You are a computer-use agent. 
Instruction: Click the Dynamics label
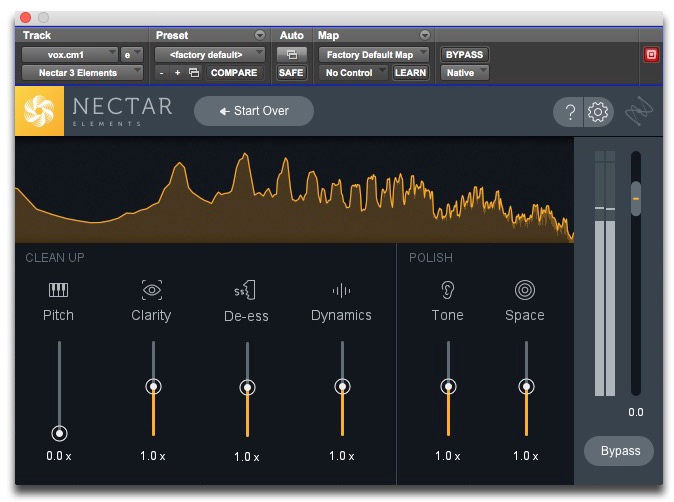coord(341,315)
